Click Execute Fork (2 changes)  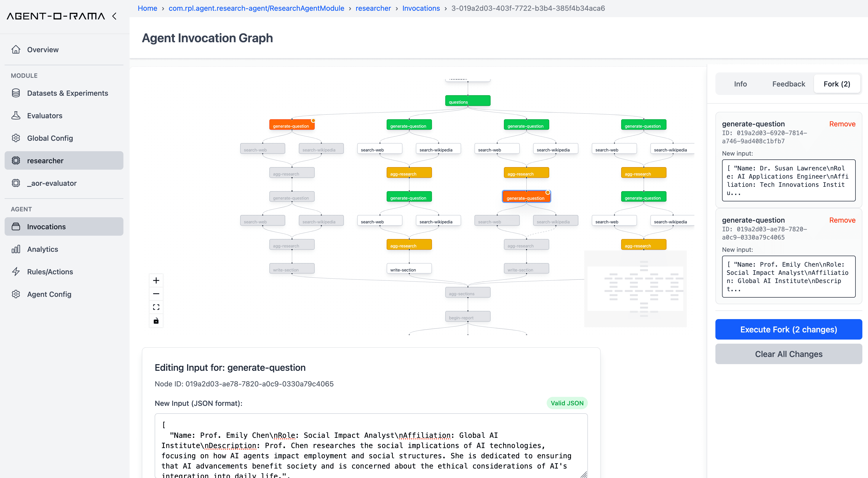(788, 329)
